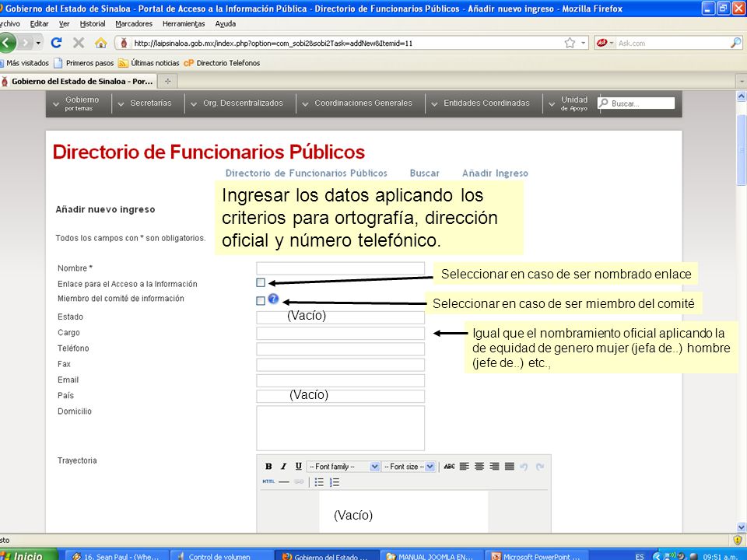Image resolution: width=747 pixels, height=560 pixels.
Task: Go to Firefox home page
Action: pyautogui.click(x=100, y=43)
